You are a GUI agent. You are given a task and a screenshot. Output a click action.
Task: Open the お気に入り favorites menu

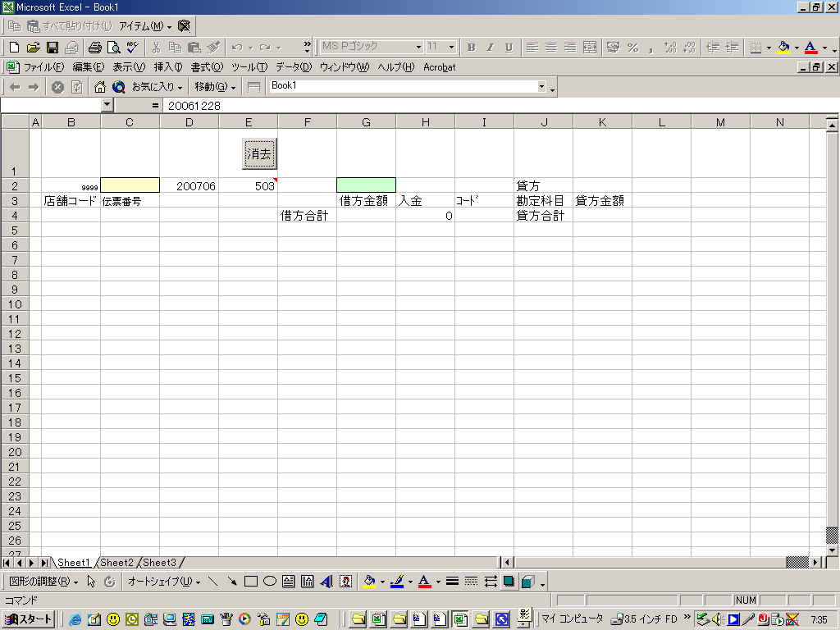tap(157, 86)
